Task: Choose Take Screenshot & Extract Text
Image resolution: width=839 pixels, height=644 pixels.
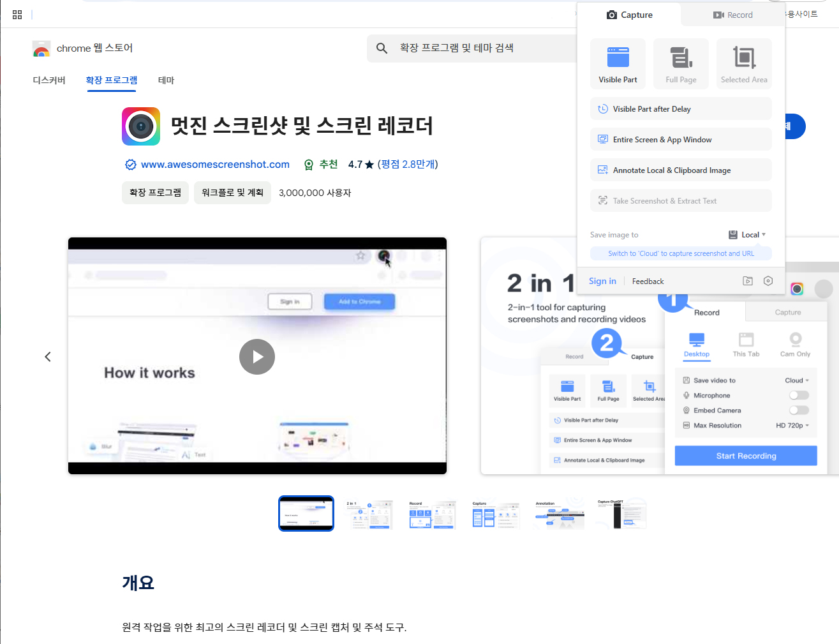Action: (681, 200)
